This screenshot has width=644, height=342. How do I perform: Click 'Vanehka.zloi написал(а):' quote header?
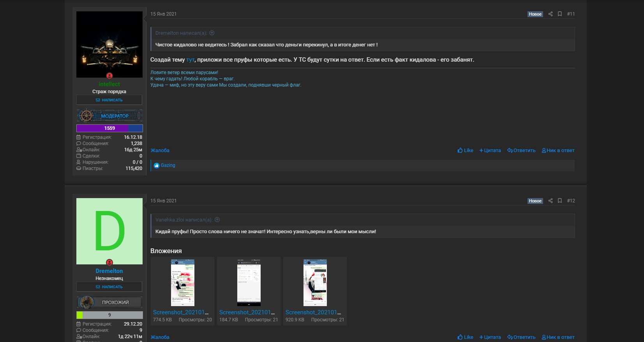(x=184, y=220)
